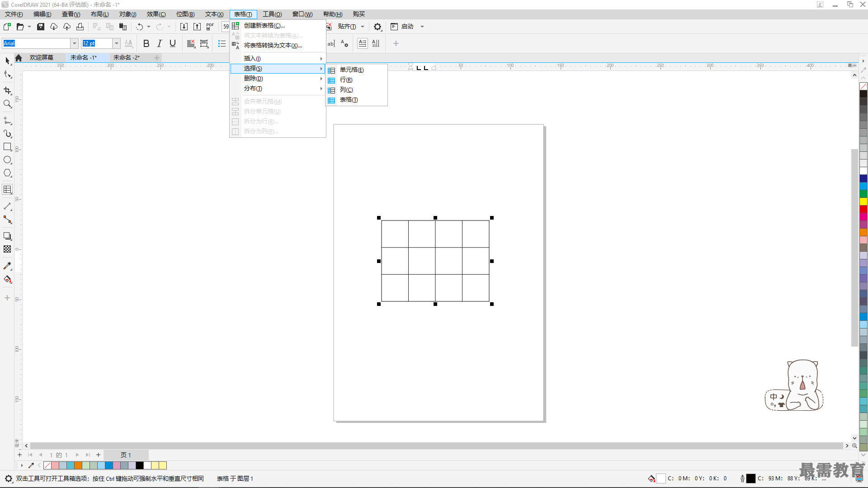The height and width of the screenshot is (488, 868).
Task: Go to next page arrow
Action: (77, 455)
